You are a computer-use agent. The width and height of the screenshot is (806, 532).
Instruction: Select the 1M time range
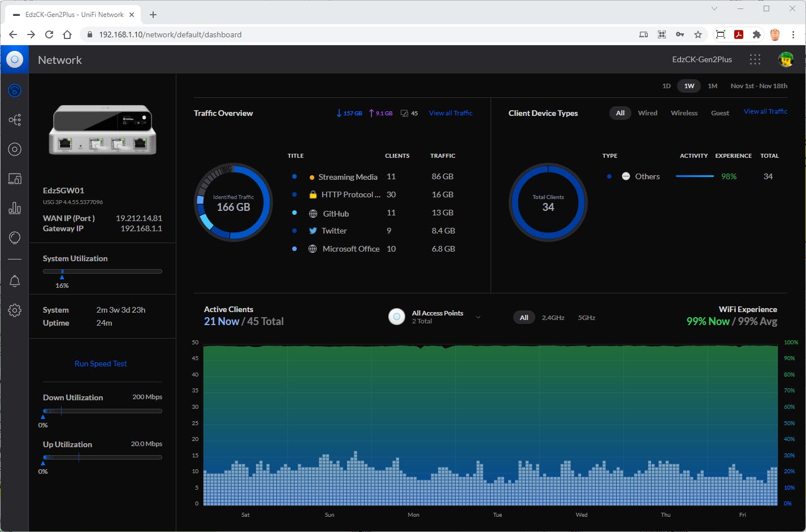click(x=712, y=86)
